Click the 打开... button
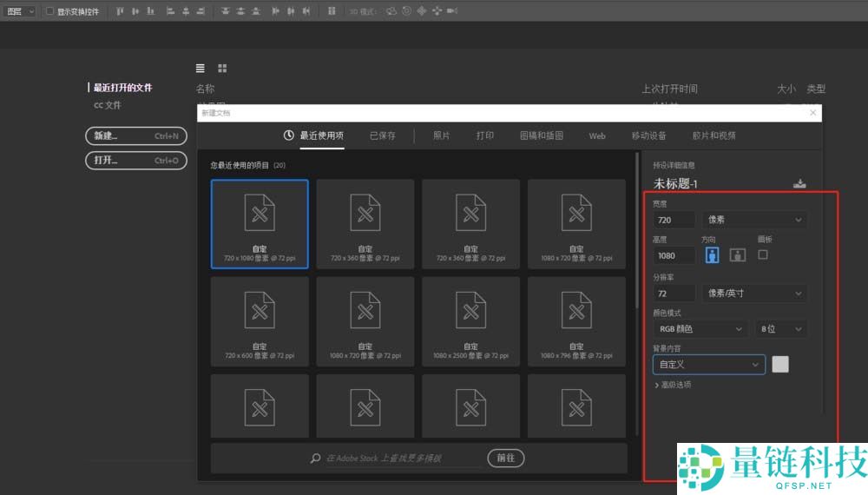 pyautogui.click(x=135, y=160)
